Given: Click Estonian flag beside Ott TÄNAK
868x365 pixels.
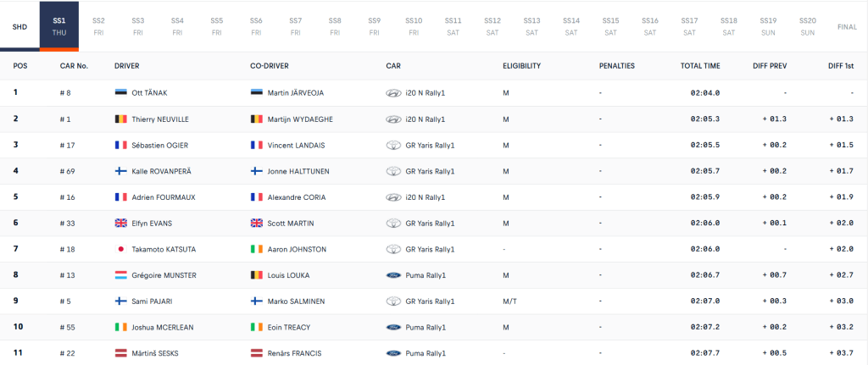Looking at the screenshot, I should pyautogui.click(x=120, y=92).
